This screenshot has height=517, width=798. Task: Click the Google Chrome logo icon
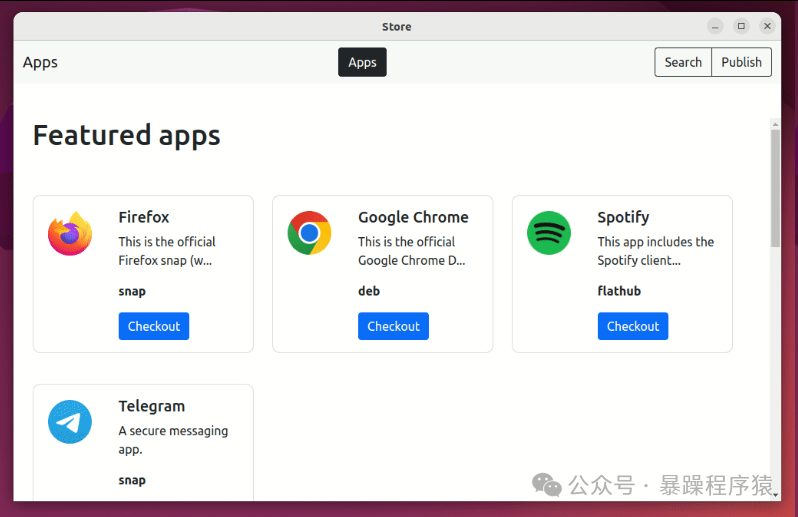pos(309,233)
